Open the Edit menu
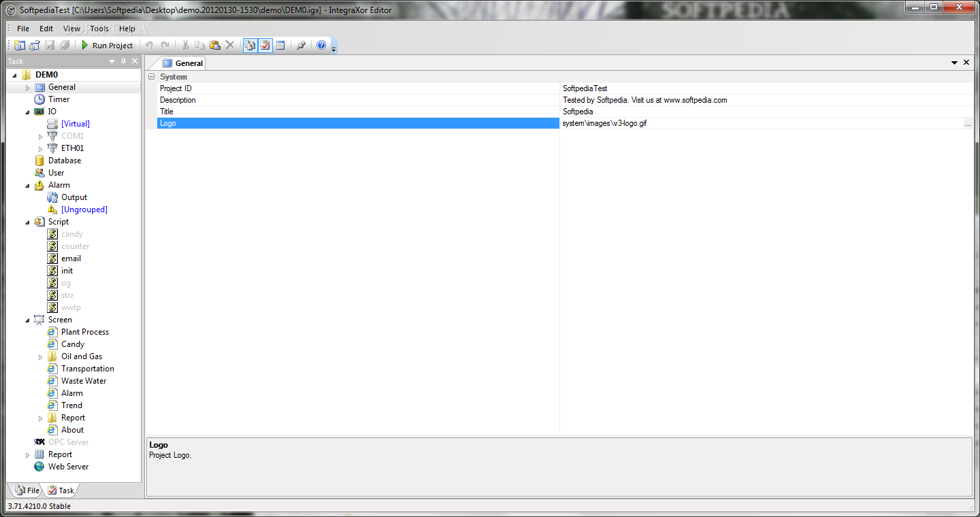Screen dimensions: 980x517 pyautogui.click(x=46, y=29)
